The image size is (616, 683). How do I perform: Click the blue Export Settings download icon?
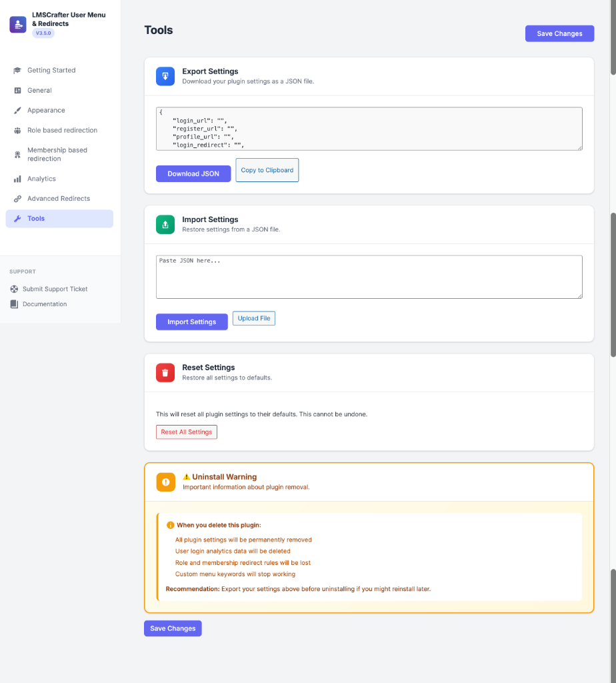click(x=165, y=76)
